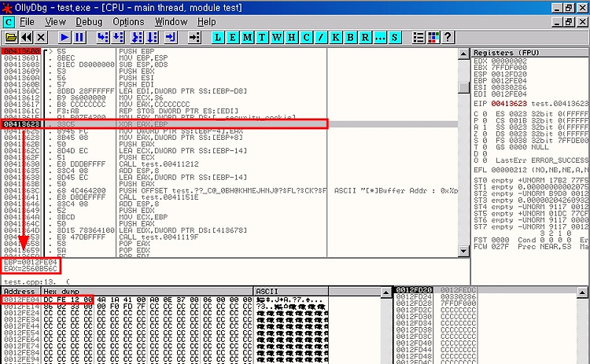Toggle the S flag value in registers
This screenshot has height=364, width=590.
pyautogui.click(x=485, y=141)
